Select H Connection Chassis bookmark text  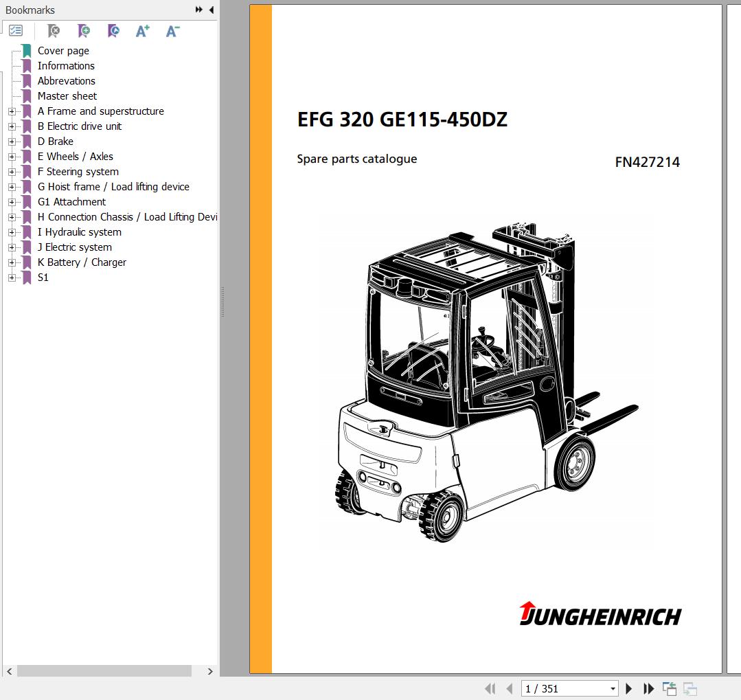click(127, 217)
